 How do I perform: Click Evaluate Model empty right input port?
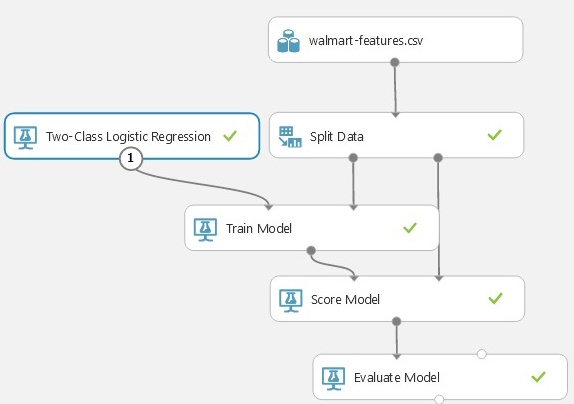pyautogui.click(x=482, y=354)
